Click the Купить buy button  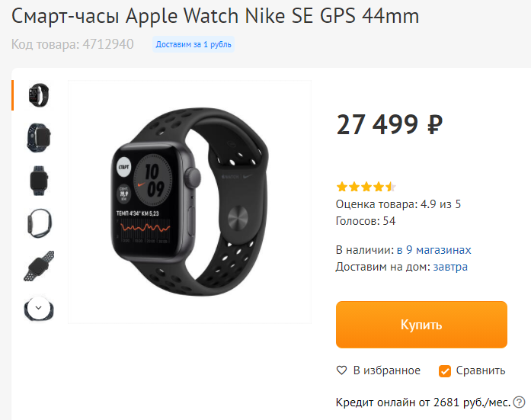[x=421, y=325]
